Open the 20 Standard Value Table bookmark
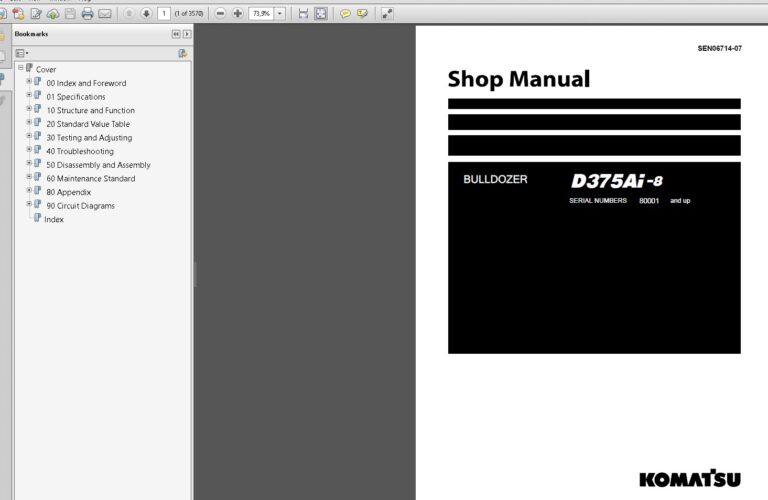768x500 pixels. click(x=88, y=124)
